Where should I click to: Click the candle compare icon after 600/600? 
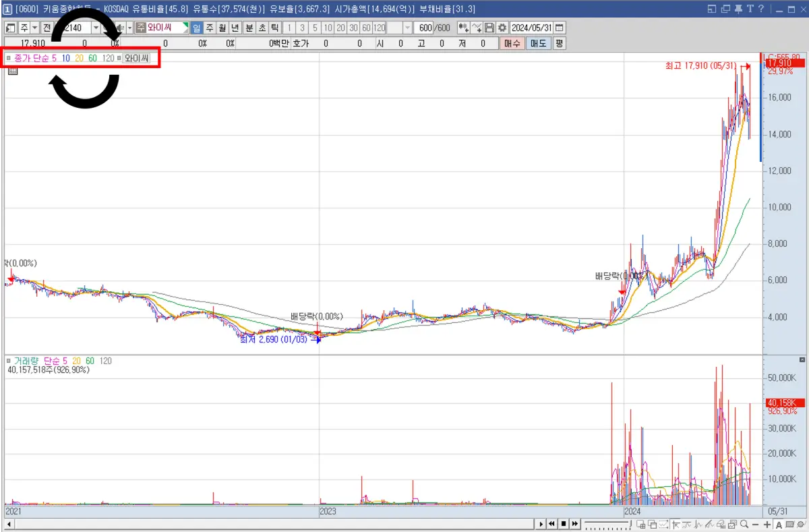point(464,28)
